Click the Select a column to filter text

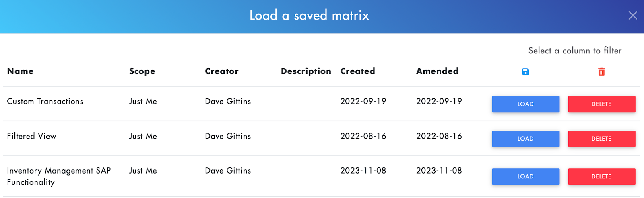(575, 51)
